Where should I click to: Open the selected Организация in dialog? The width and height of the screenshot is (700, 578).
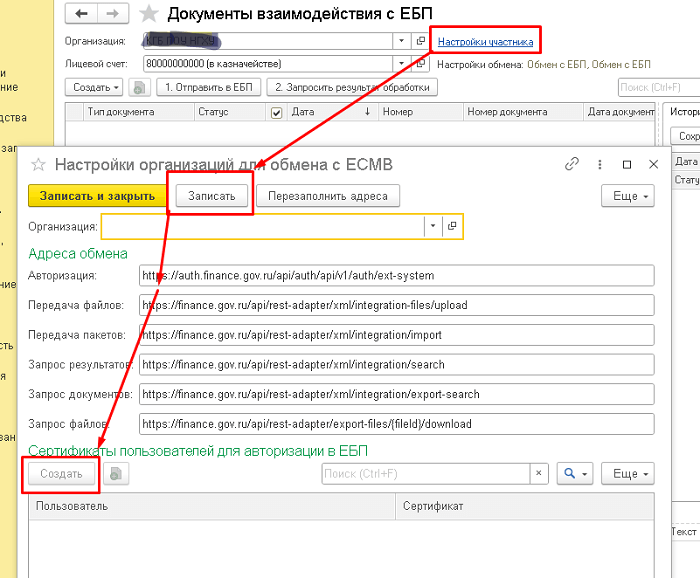click(452, 227)
